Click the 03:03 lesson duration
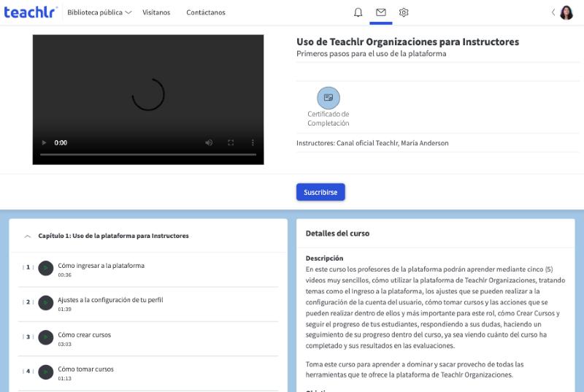This screenshot has width=584, height=392. 64,344
